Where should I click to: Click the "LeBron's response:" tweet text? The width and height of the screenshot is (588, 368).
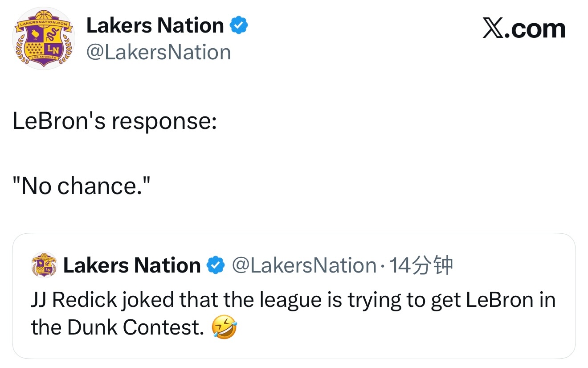pyautogui.click(x=114, y=121)
